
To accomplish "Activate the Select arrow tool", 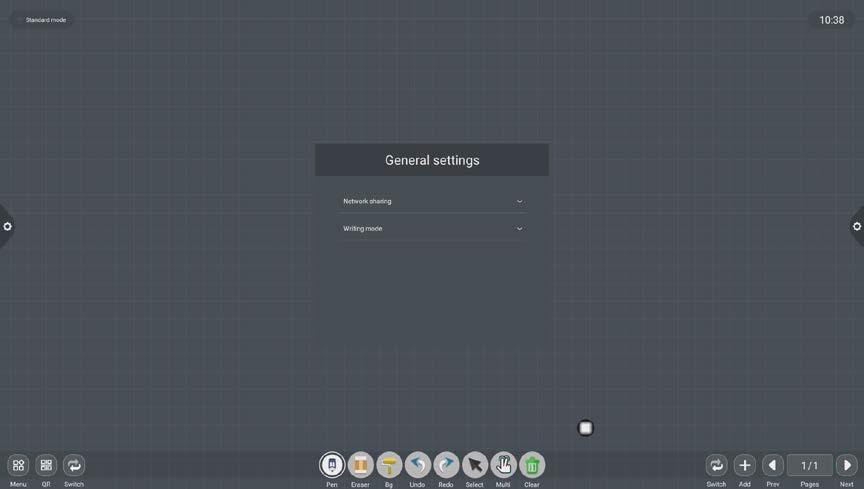I will click(475, 465).
